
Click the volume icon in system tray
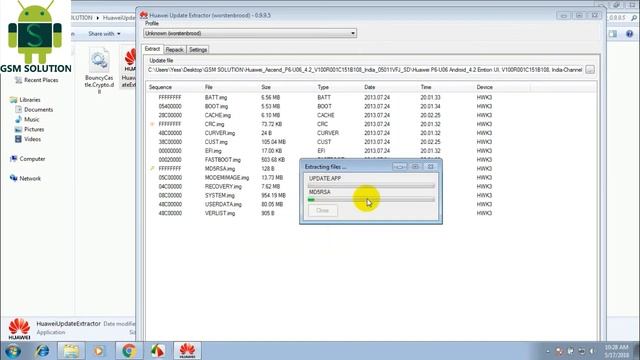tap(592, 351)
